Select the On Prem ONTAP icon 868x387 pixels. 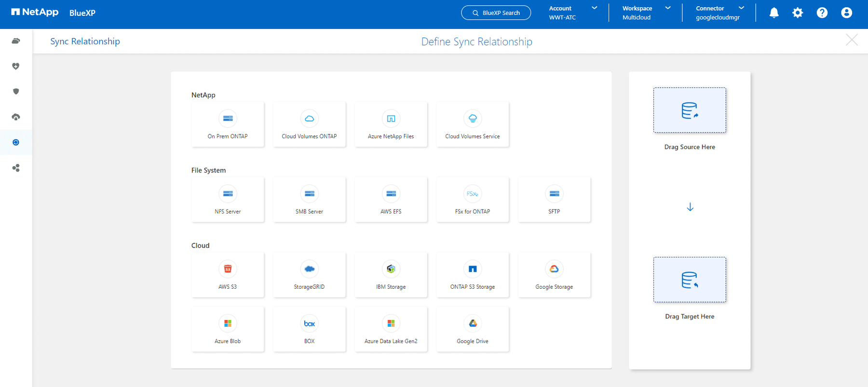click(x=228, y=119)
